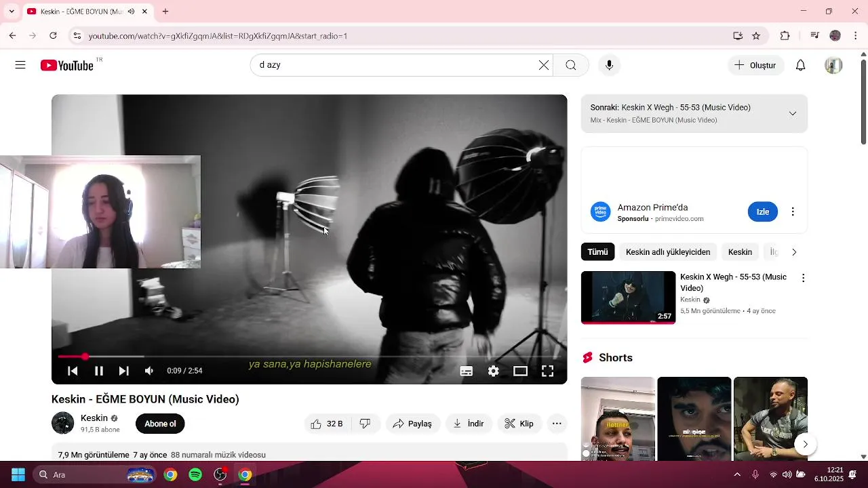Image resolution: width=868 pixels, height=488 pixels.
Task: Seek using the video progress bar
Action: pos(309,357)
